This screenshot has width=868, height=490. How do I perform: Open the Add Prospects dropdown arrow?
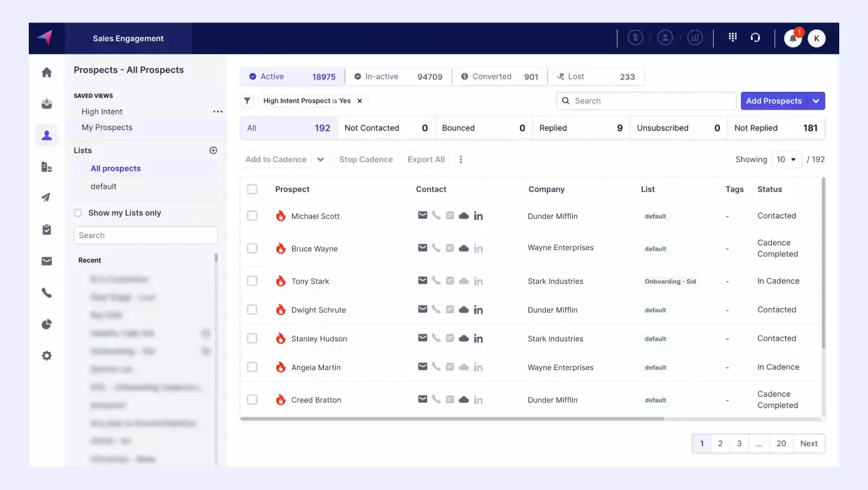(x=817, y=101)
